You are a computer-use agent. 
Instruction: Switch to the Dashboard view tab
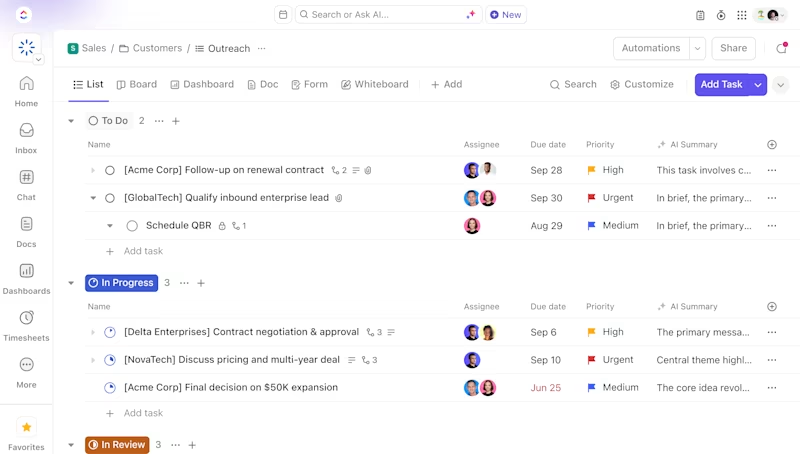[x=202, y=84]
